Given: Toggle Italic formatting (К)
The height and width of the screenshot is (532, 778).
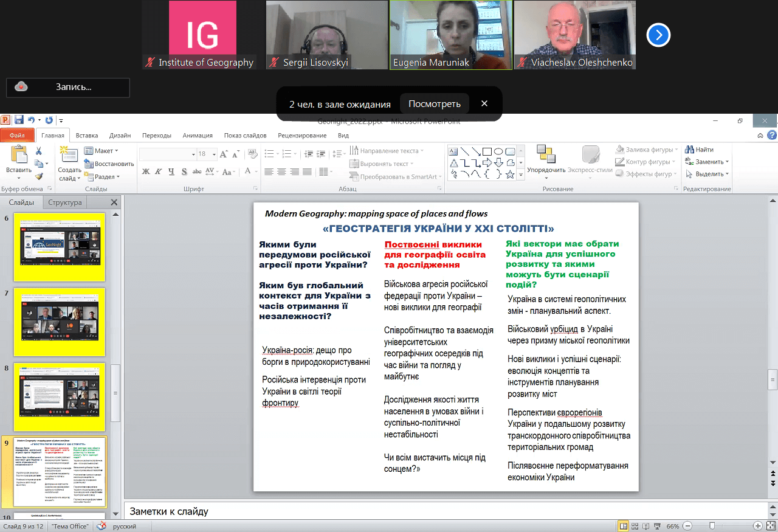Looking at the screenshot, I should (159, 172).
